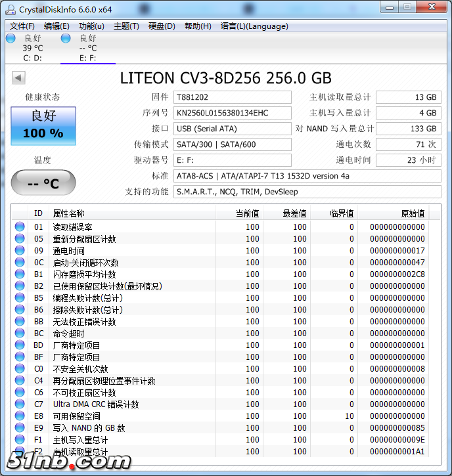Viewport: 452px width, 476px height.
Task: Click status orb for E8 可用保留空间
Action: coord(20,416)
